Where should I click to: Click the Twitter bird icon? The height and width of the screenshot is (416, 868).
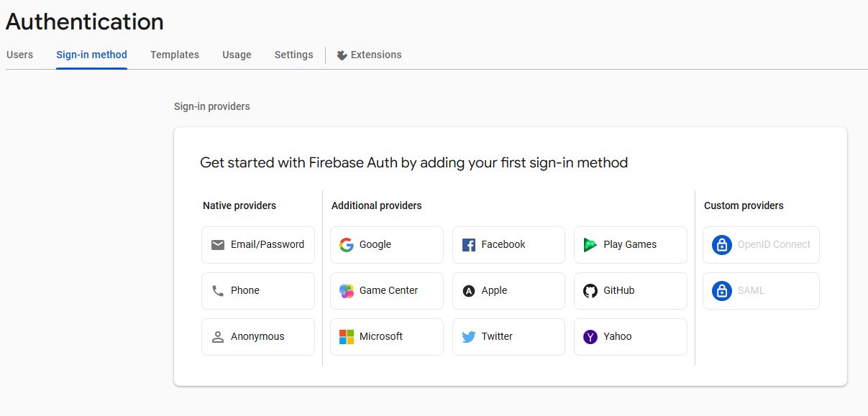coord(469,337)
